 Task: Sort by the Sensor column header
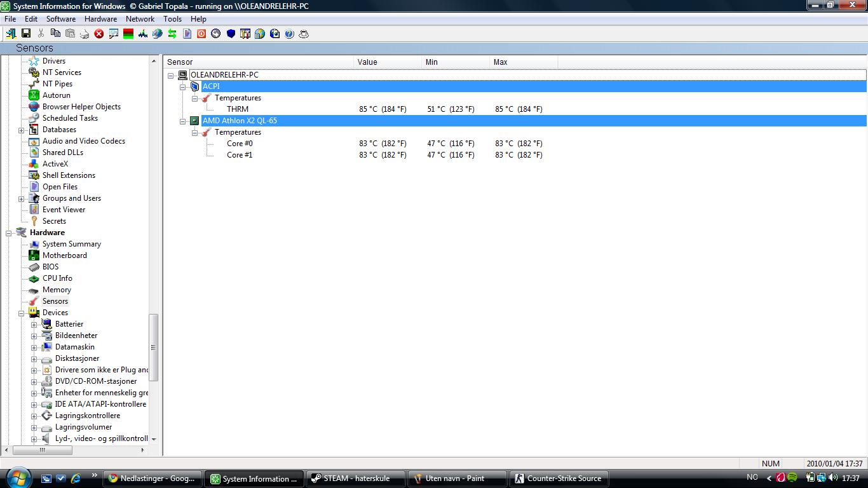259,62
